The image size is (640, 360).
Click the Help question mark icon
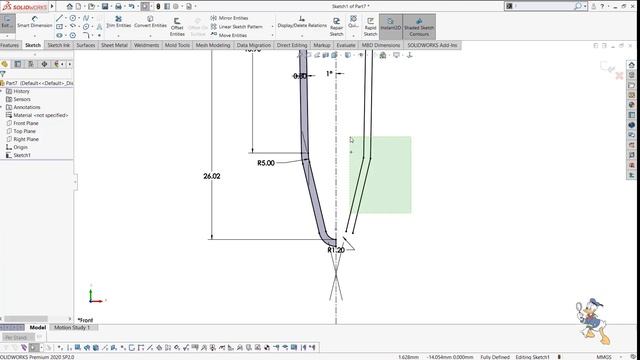click(602, 6)
